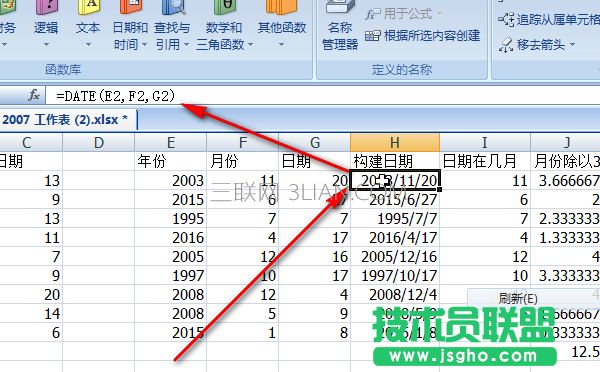Select cell with date 2005/12/16
Image resolution: width=600 pixels, height=372 pixels.
tap(395, 256)
